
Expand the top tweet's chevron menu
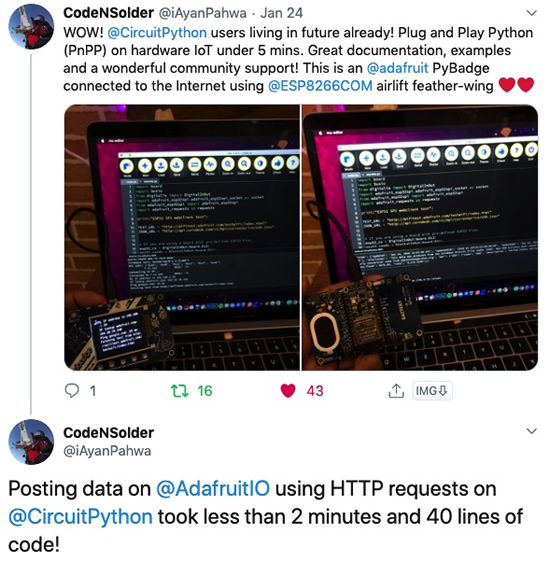(532, 14)
